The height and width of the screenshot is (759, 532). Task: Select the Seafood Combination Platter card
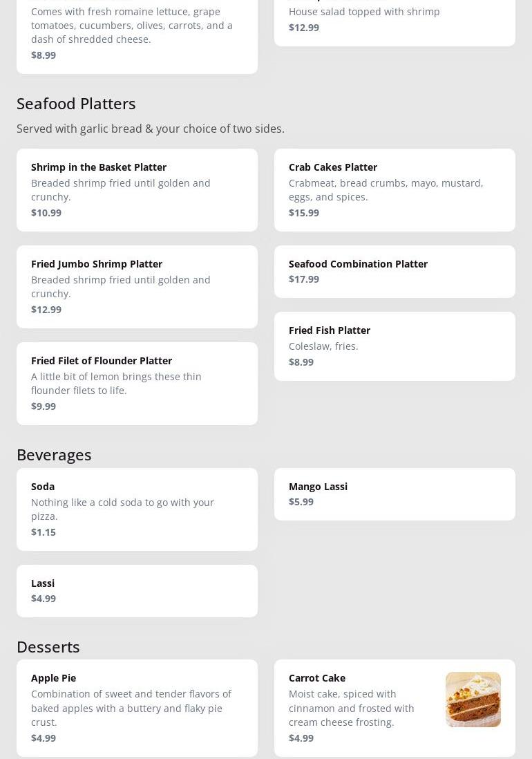pyautogui.click(x=395, y=271)
